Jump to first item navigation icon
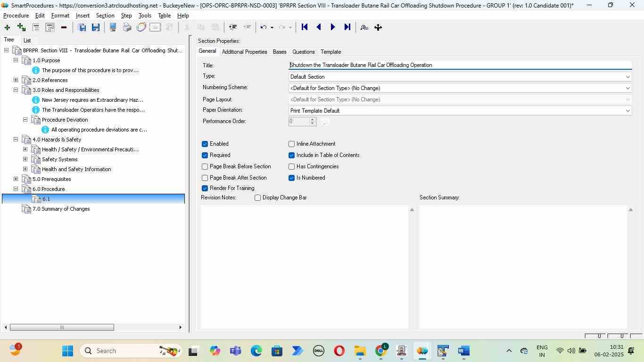The width and height of the screenshot is (644, 362). tap(305, 27)
